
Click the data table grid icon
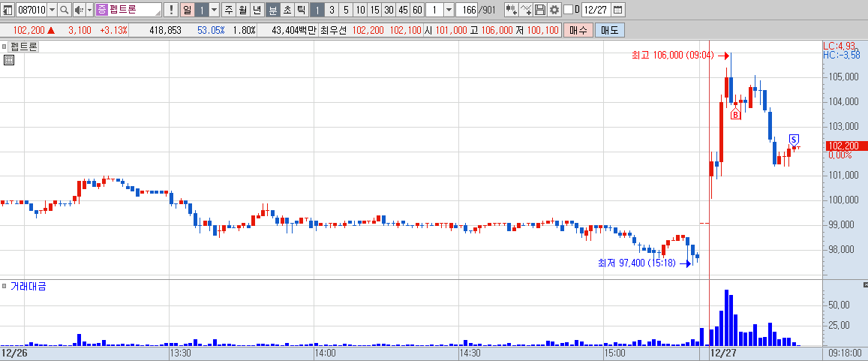9,60
